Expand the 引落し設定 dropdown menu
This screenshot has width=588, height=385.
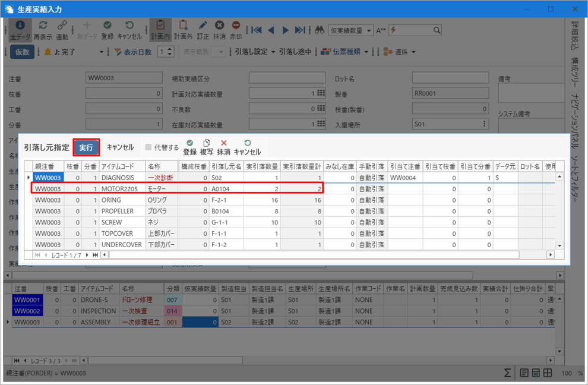pyautogui.click(x=255, y=52)
